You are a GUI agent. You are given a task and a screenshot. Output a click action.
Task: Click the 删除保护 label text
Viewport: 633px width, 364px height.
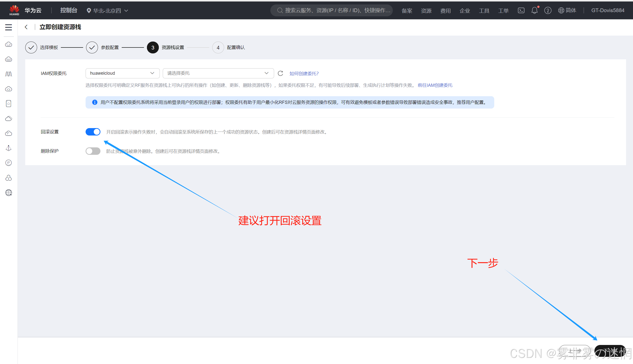(x=50, y=151)
